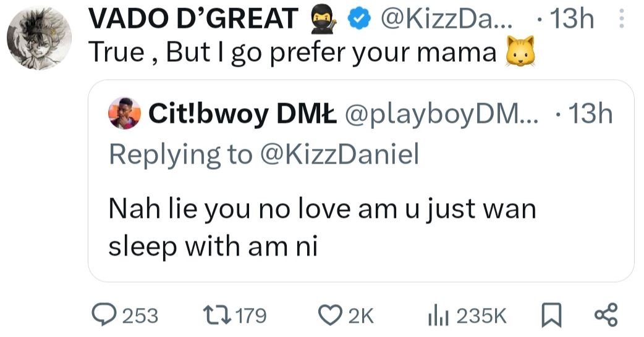Viewport: 644px width, 337px height.
Task: Share the tweet using the share icon
Action: coord(606,316)
